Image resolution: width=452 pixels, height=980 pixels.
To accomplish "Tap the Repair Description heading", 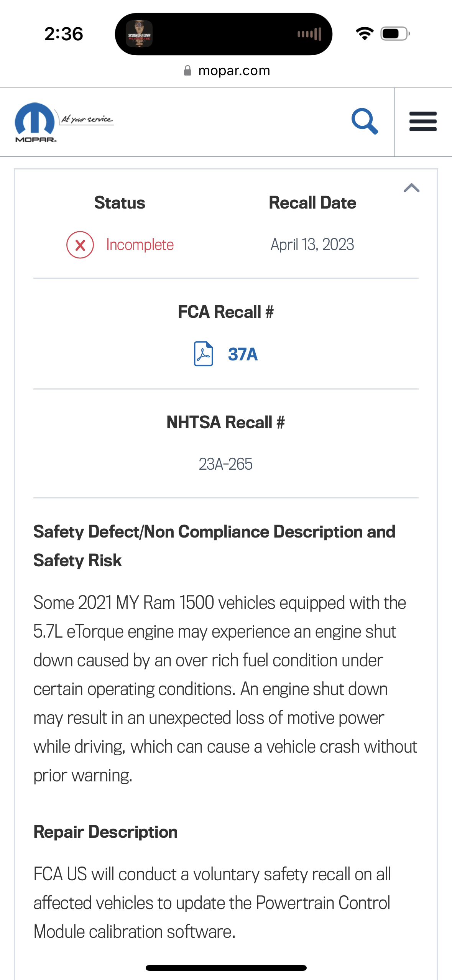I will [x=105, y=832].
